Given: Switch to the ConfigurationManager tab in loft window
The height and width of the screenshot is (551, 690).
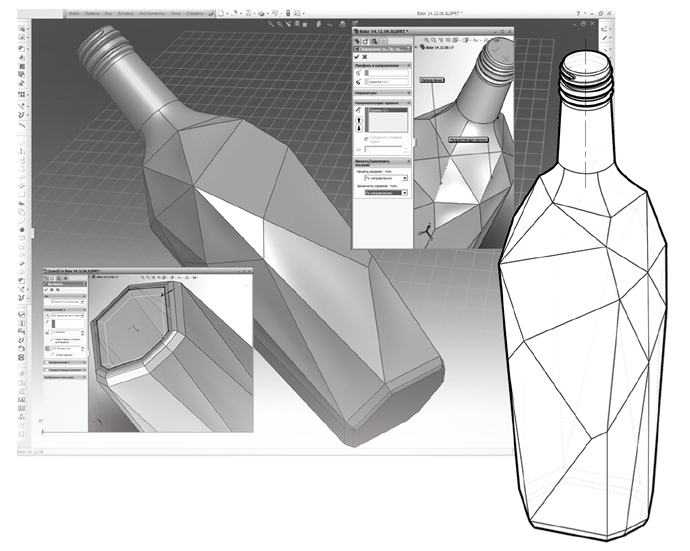Looking at the screenshot, I should tap(374, 41).
